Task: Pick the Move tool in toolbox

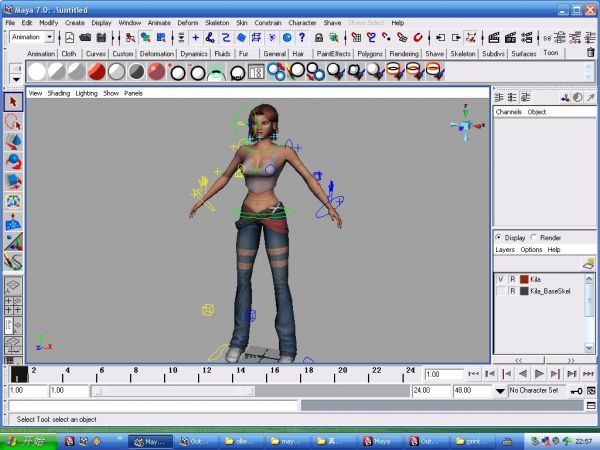Action: coord(13,142)
